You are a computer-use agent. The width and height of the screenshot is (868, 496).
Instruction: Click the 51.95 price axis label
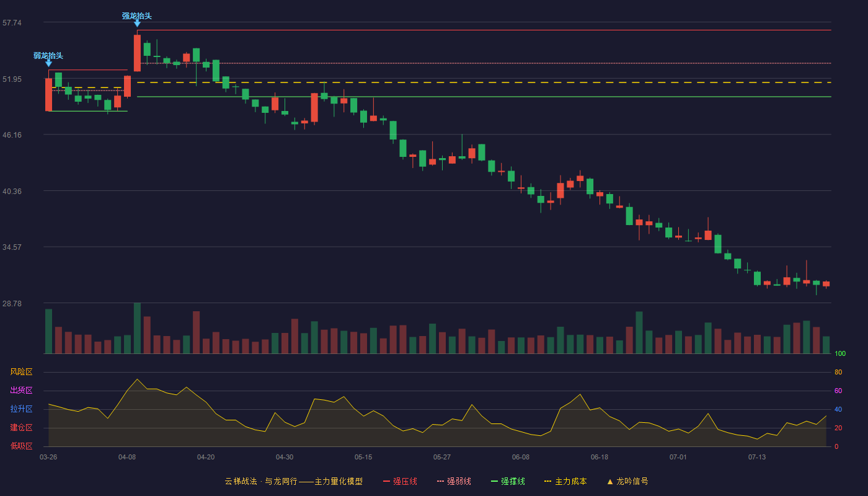click(x=12, y=79)
